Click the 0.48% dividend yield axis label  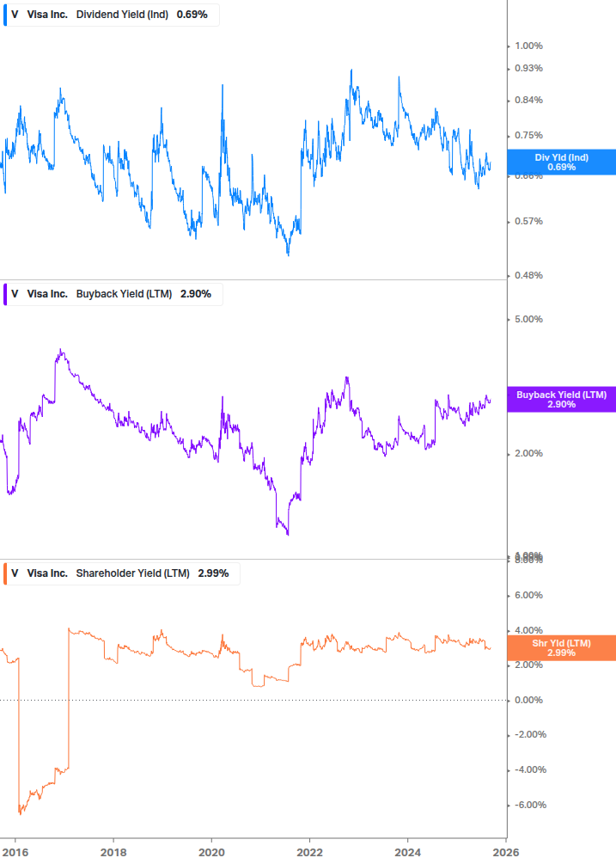click(x=529, y=275)
